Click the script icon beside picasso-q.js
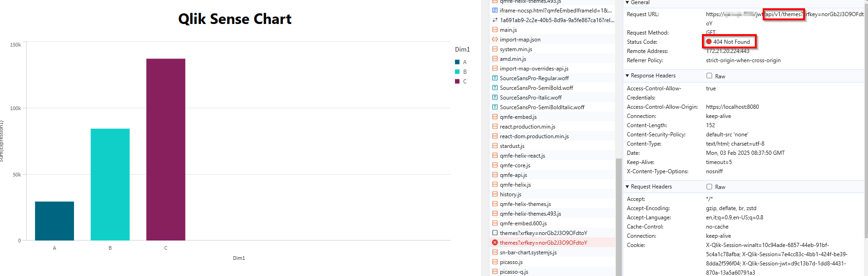Viewport: 868px width, 276px height. [x=495, y=271]
